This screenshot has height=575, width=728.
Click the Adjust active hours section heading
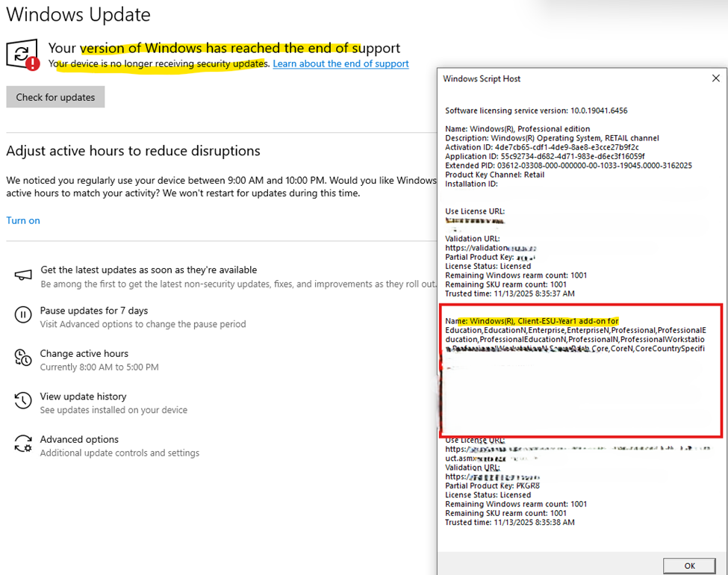[133, 151]
